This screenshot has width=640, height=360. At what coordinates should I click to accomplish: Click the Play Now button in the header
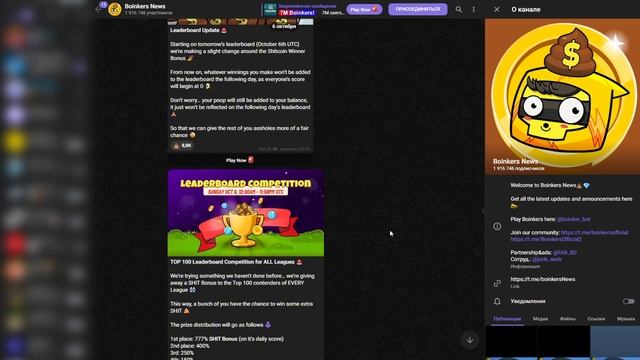pos(364,9)
